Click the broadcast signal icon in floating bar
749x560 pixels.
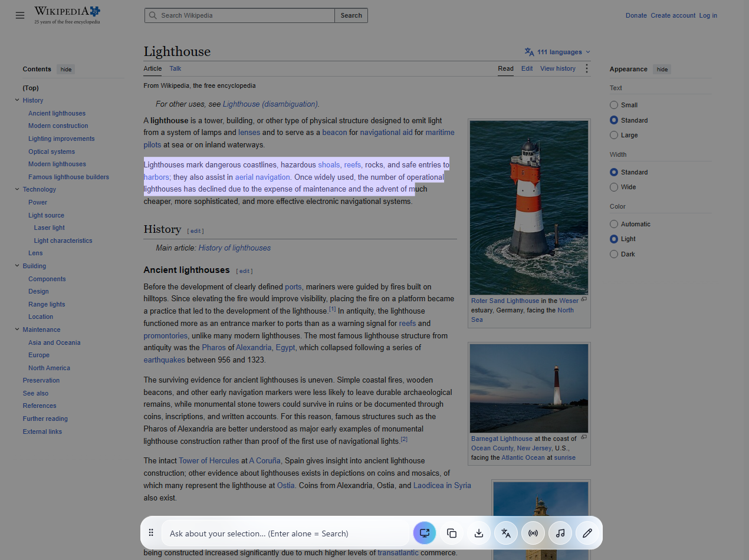pyautogui.click(x=533, y=533)
